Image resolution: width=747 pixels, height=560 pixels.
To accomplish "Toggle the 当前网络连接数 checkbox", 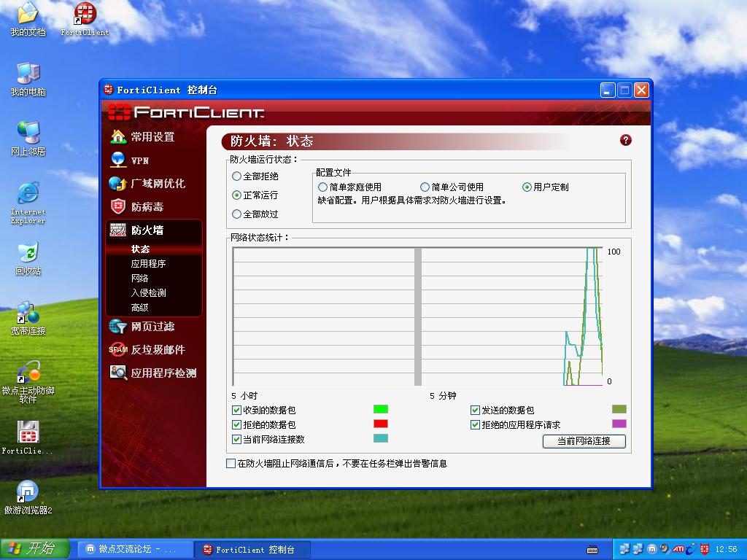I will pos(236,440).
